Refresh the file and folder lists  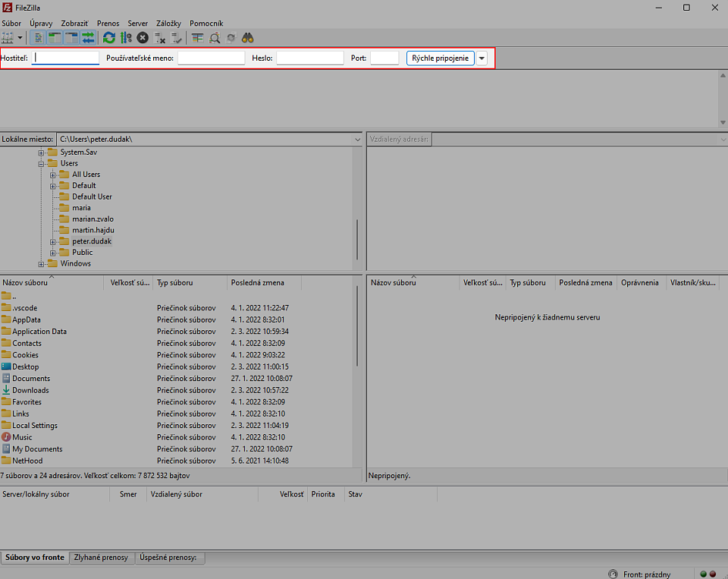pos(109,38)
